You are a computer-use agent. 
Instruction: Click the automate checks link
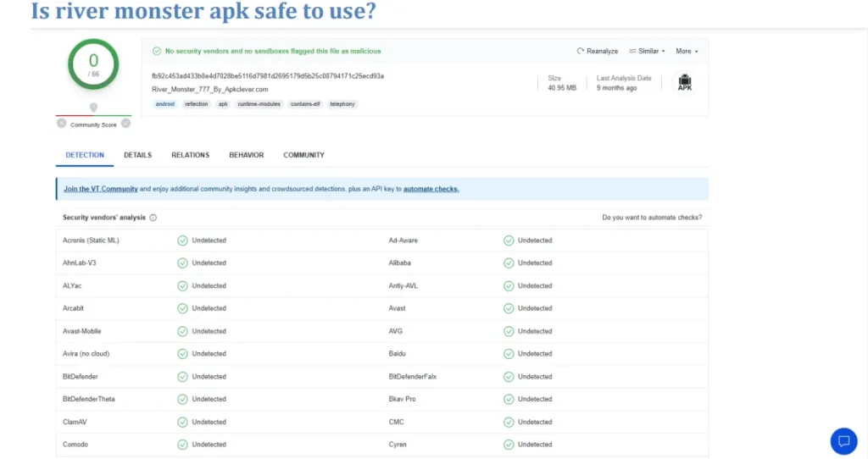click(431, 189)
